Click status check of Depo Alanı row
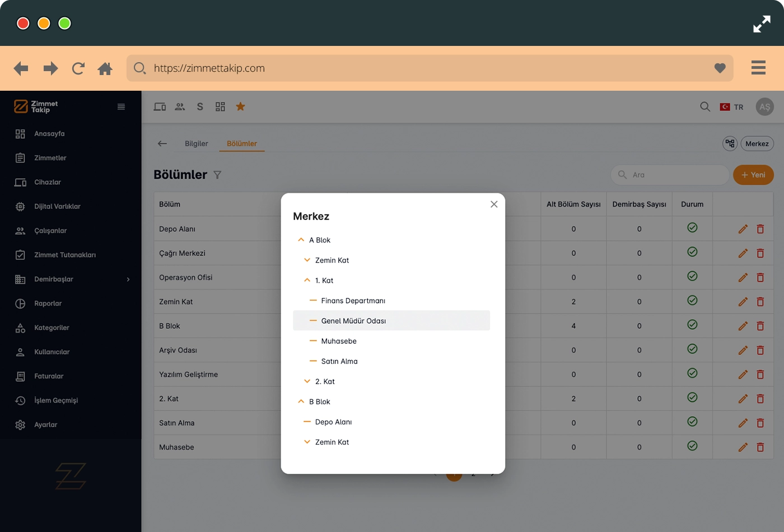This screenshot has height=532, width=784. pyautogui.click(x=692, y=227)
